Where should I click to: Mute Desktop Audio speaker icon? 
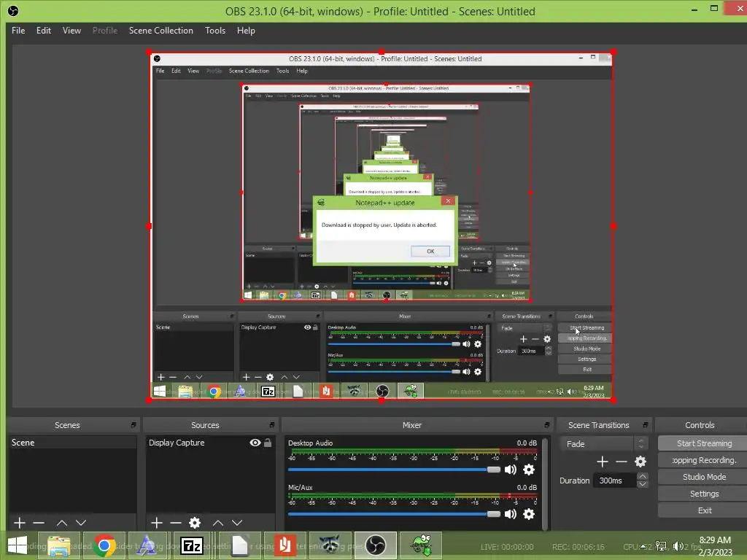coord(510,470)
